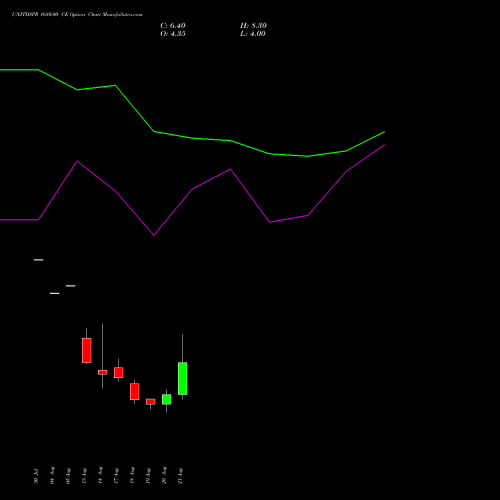Click the purple indicator line's lowest trough
The image size is (500, 500).
click(x=154, y=235)
